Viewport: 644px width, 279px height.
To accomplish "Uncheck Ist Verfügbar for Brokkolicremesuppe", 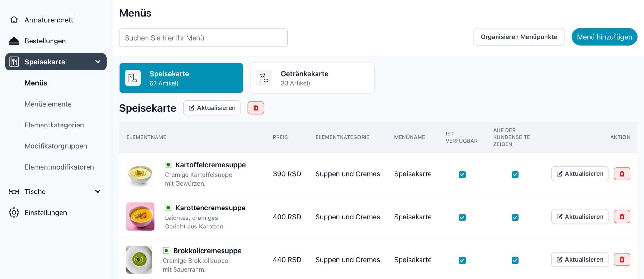I will (x=462, y=260).
